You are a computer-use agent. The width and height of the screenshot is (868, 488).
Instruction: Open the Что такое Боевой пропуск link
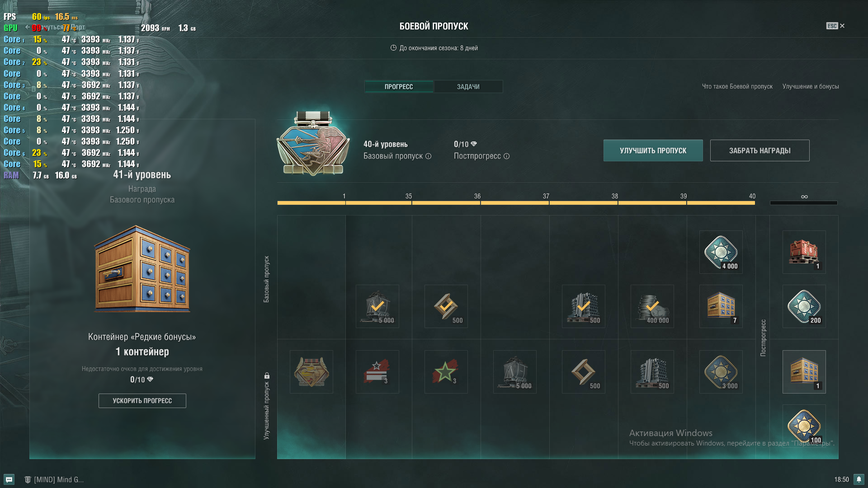click(x=737, y=86)
